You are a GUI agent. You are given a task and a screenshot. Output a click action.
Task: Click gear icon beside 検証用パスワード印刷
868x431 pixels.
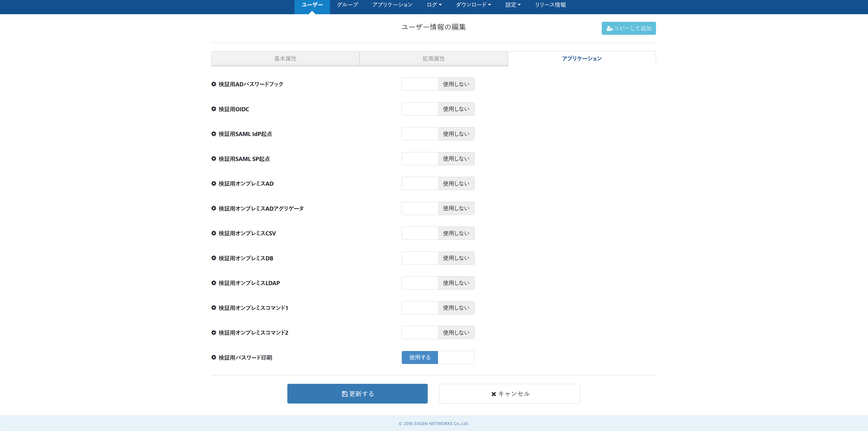click(214, 357)
